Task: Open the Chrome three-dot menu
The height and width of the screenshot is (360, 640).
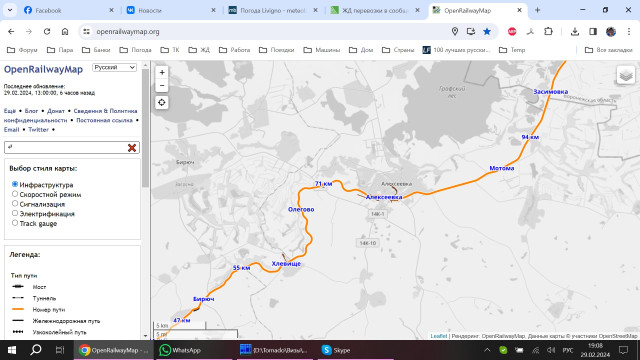Action: pyautogui.click(x=629, y=31)
